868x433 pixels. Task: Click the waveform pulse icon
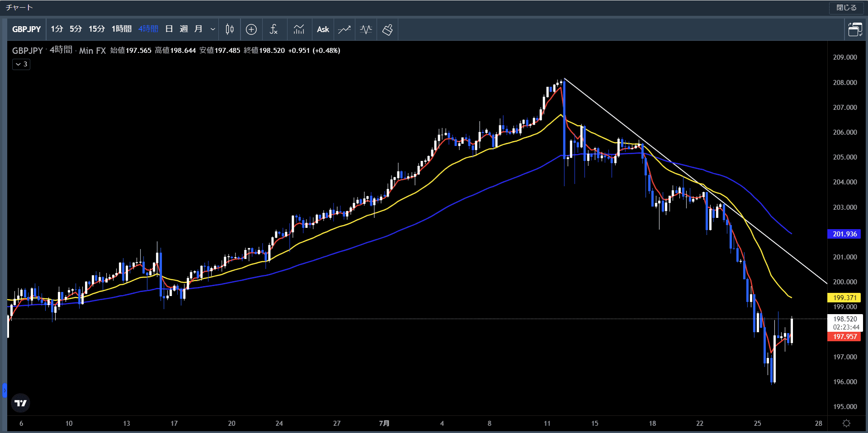[x=366, y=29]
